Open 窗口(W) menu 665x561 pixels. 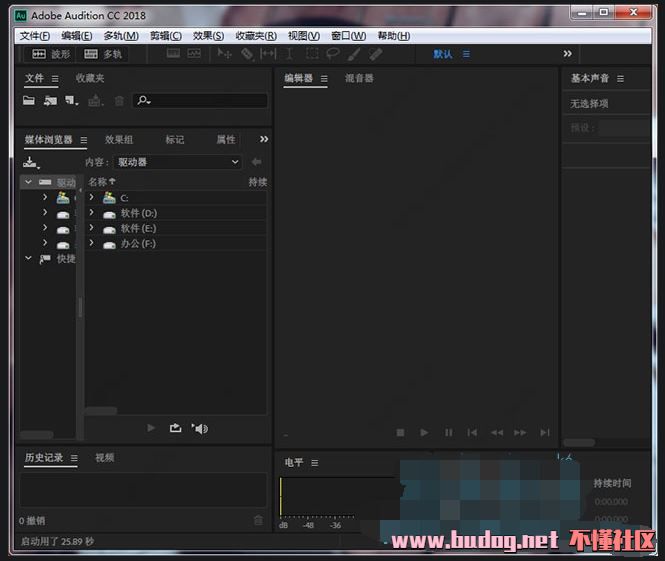click(x=349, y=36)
